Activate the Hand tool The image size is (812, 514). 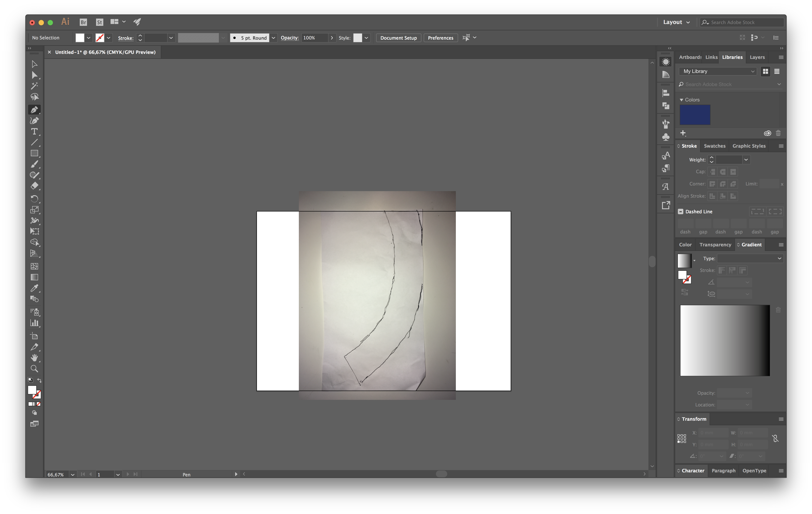[34, 358]
